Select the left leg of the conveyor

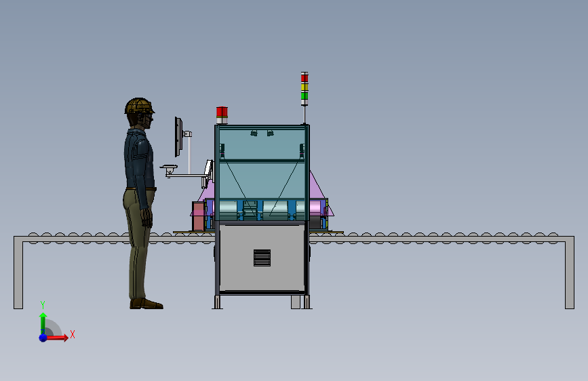pos(18,273)
